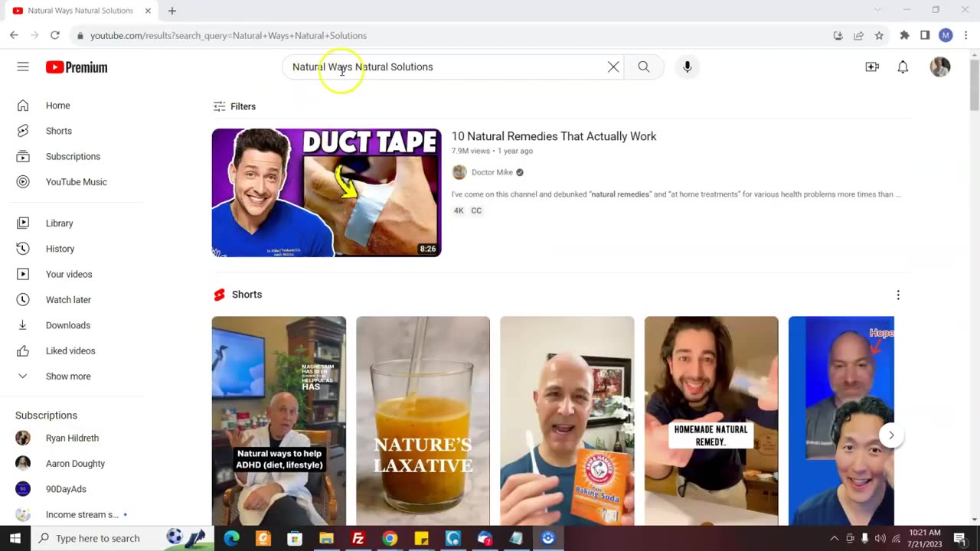Open File Explorer from the taskbar

tap(326, 538)
